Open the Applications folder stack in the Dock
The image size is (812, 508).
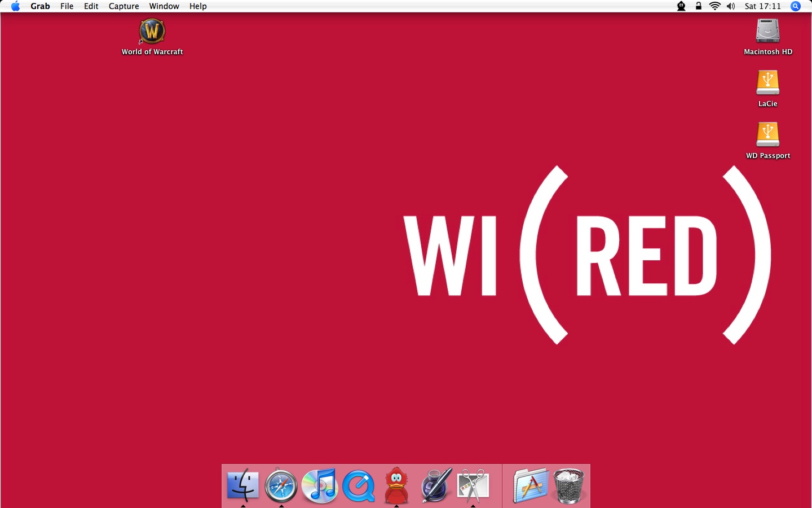point(531,485)
